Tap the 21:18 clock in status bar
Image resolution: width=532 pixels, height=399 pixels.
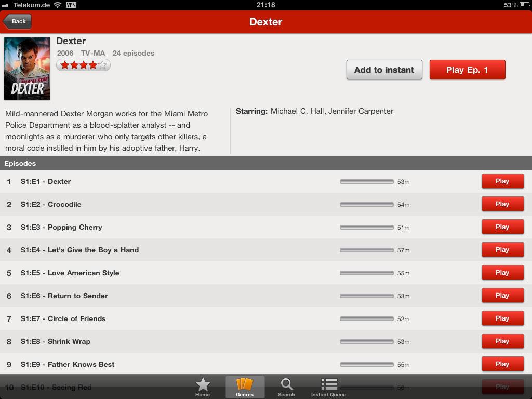266,5
